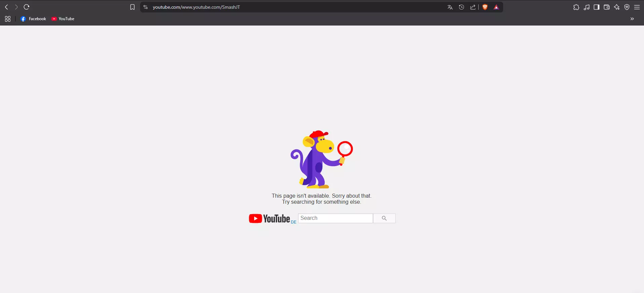Open the media control music note icon
Viewport: 644px width, 293px height.
pyautogui.click(x=587, y=7)
